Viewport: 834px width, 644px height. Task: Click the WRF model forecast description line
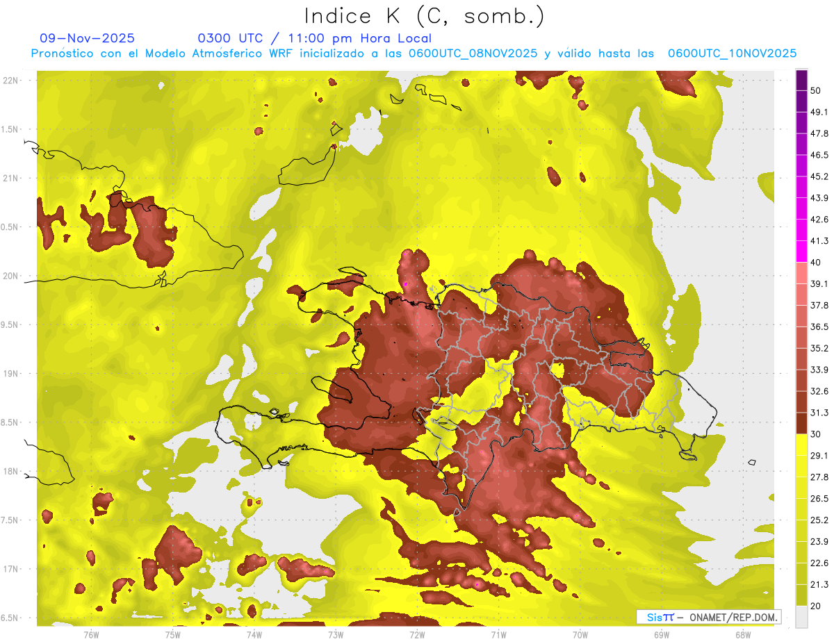(x=414, y=53)
